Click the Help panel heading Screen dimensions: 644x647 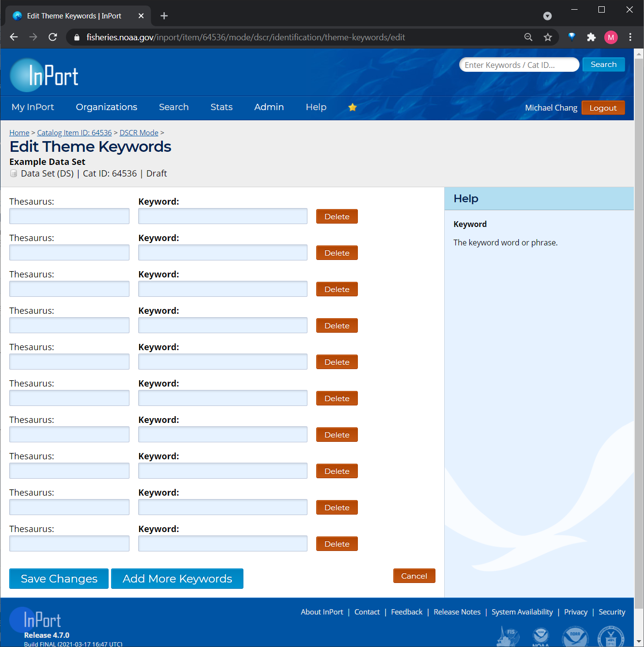click(x=466, y=199)
